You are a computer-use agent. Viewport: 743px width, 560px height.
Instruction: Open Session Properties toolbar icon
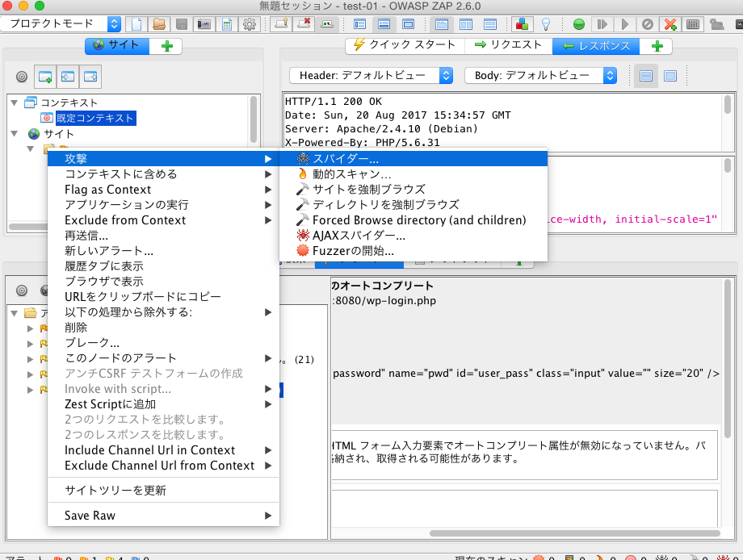pyautogui.click(x=227, y=23)
